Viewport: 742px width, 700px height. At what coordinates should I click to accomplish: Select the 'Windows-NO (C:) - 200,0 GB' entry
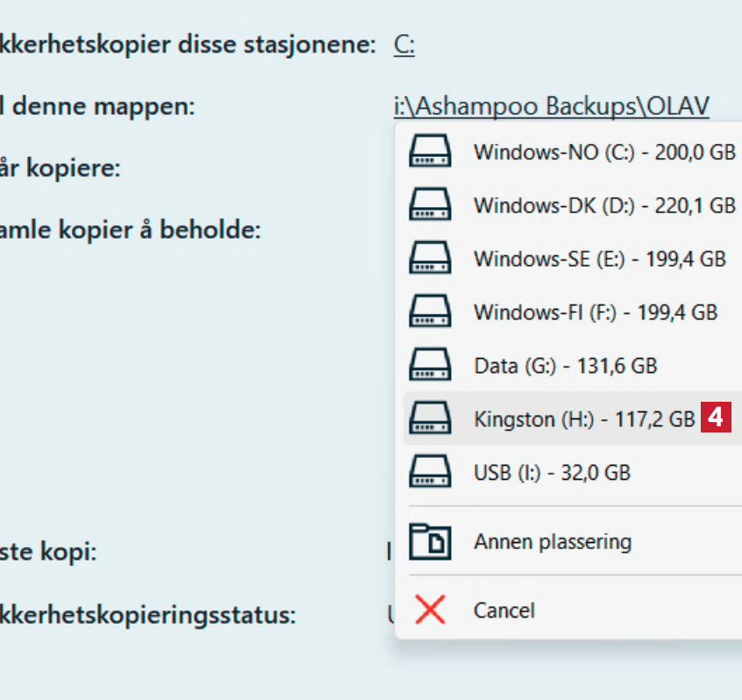[x=603, y=152]
